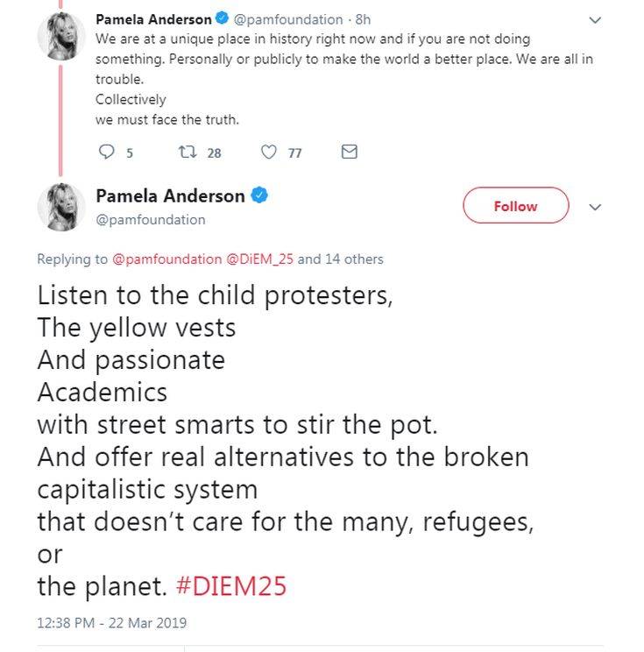
Task: Click the 8h timestamp on the top tweet
Action: [363, 19]
